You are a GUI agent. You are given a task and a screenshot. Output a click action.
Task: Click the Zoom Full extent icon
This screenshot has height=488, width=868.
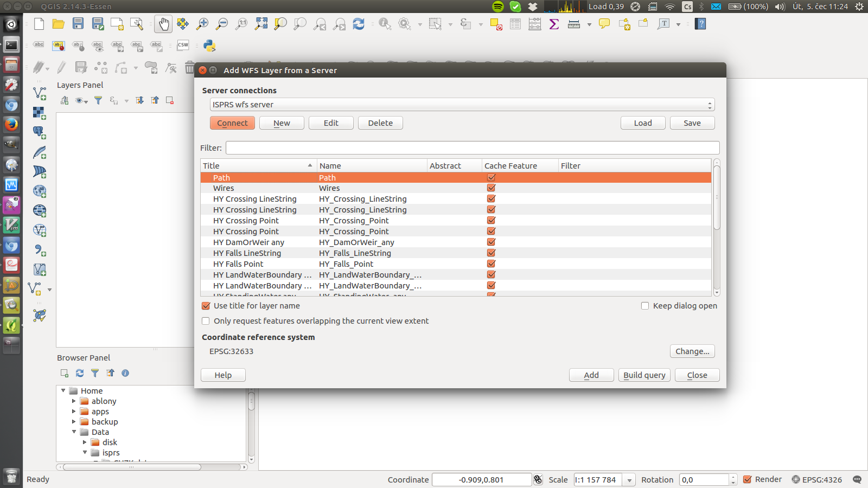[x=261, y=24]
